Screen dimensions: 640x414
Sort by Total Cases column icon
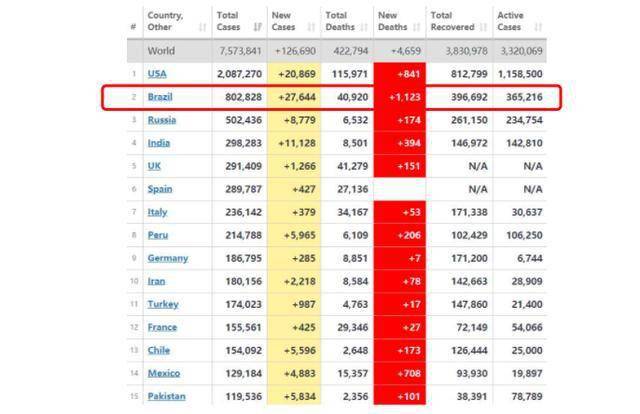[257, 27]
